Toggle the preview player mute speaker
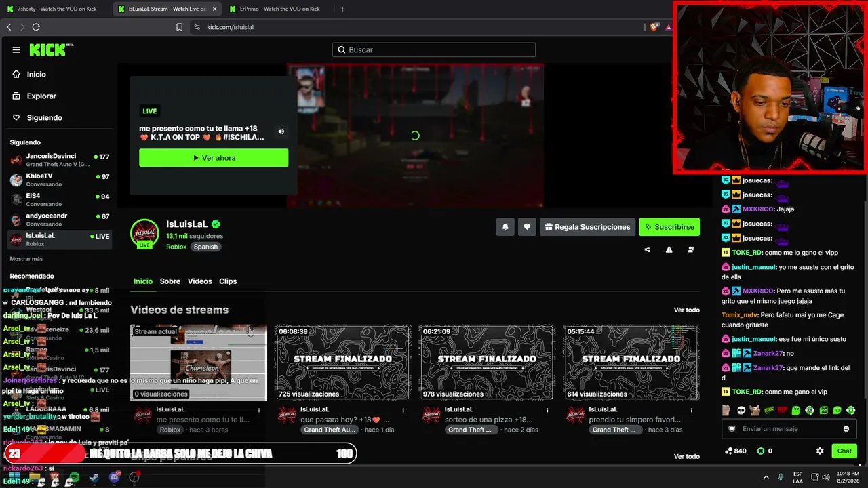Screen dimensions: 868x488 [281, 131]
